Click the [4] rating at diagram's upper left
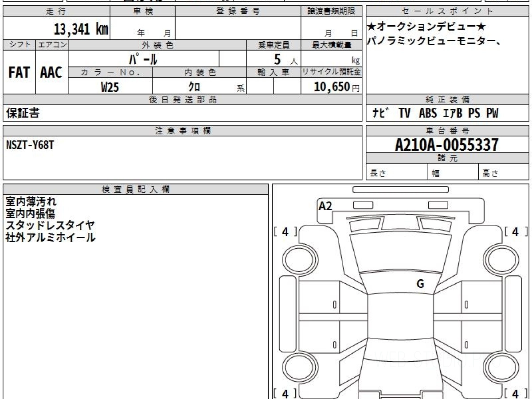 coord(286,231)
